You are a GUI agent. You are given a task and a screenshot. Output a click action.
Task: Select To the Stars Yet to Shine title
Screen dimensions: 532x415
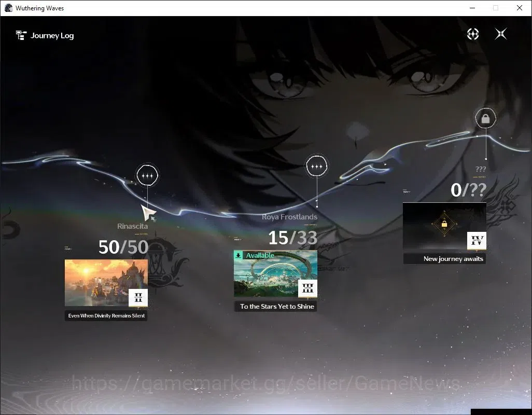277,307
